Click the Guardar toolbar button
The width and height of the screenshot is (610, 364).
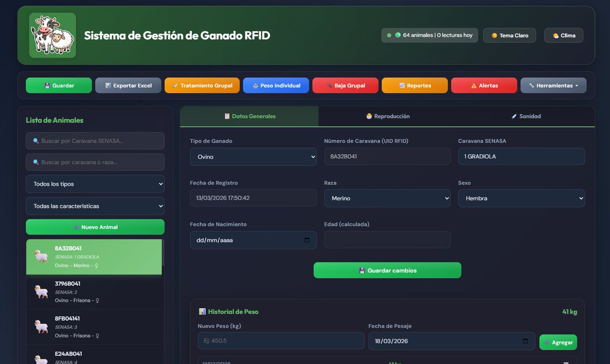pos(59,85)
